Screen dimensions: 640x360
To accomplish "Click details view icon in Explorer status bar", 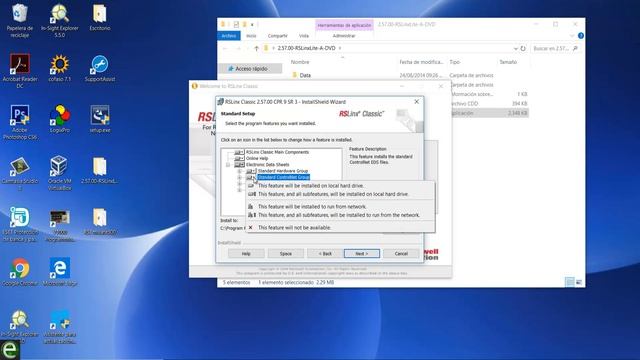I will pos(570,282).
